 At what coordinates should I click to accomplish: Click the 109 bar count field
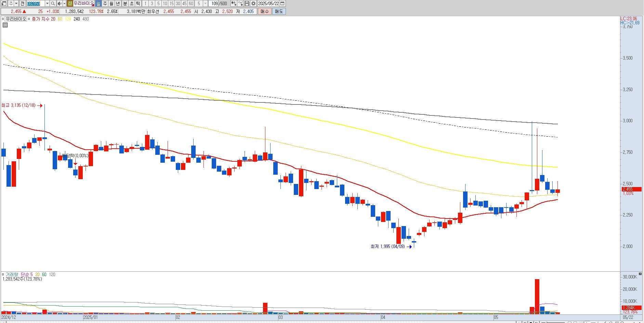coord(214,3)
